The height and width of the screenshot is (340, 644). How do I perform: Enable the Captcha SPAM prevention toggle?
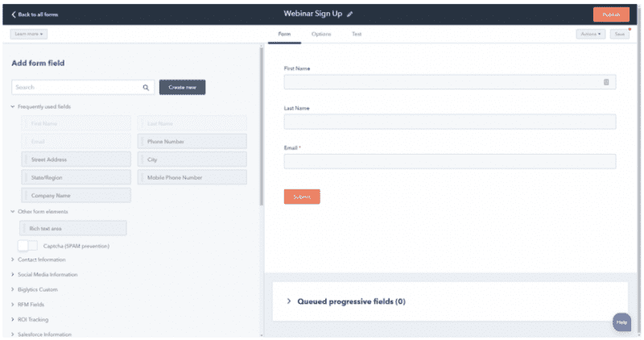point(28,245)
